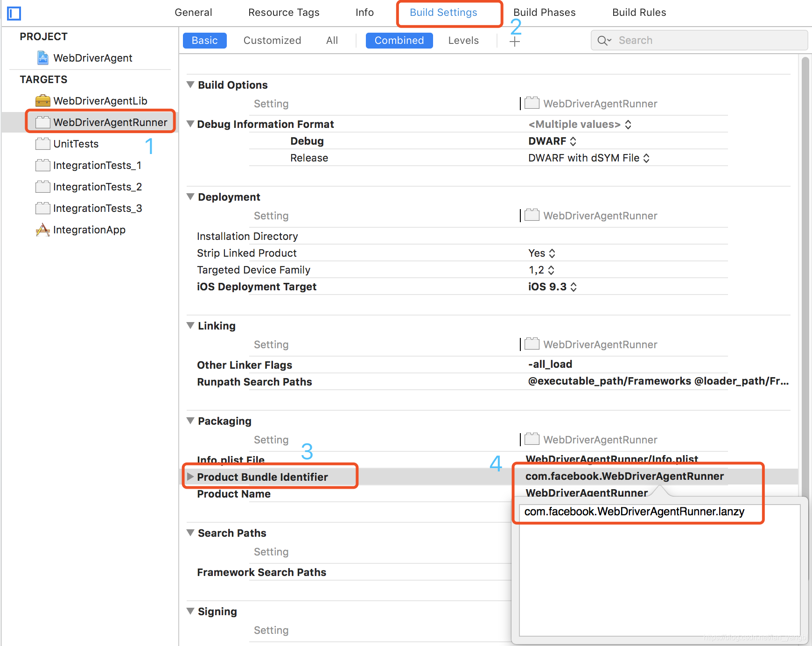Screen dimensions: 812x646
Task: Click the WebDriverAgentLib toolbox icon
Action: (x=43, y=101)
